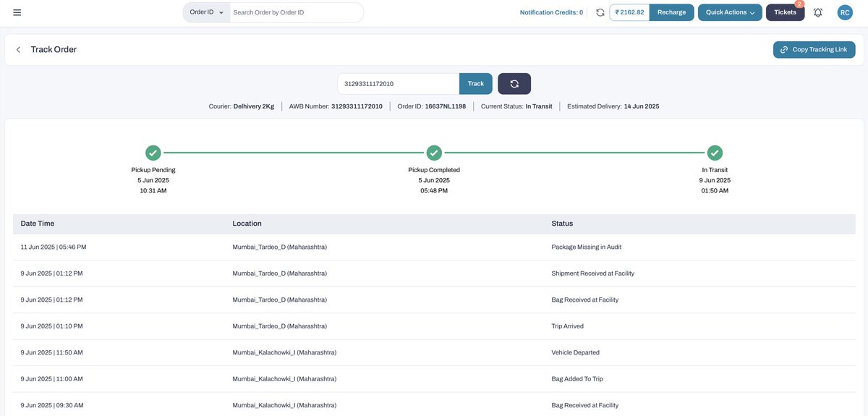The height and width of the screenshot is (416, 868).
Task: Select the Trip Arrived status
Action: pos(568,326)
